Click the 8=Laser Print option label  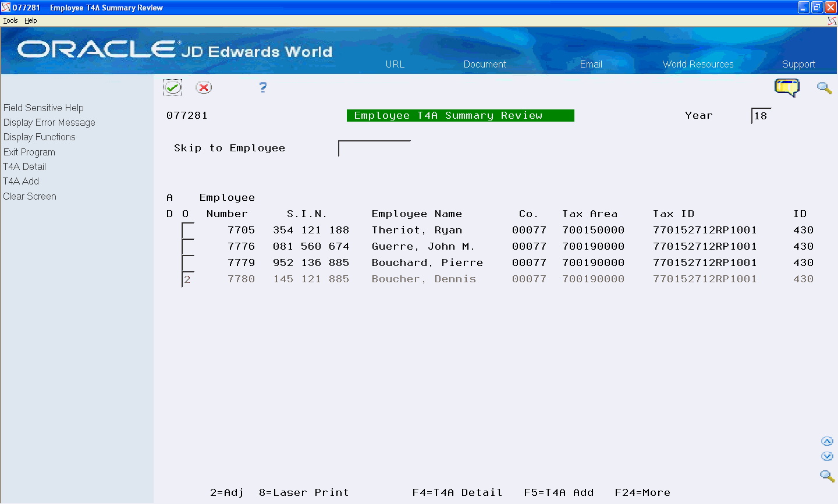(304, 492)
